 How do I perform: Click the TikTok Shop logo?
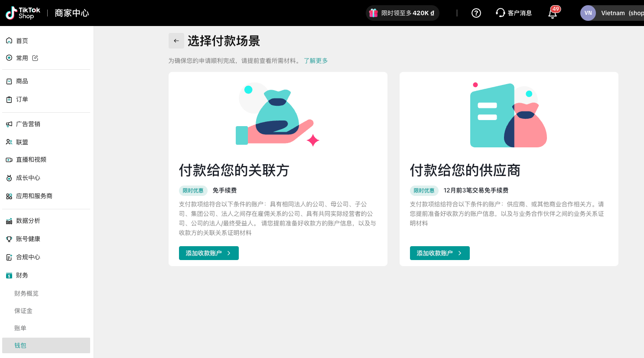tap(23, 13)
